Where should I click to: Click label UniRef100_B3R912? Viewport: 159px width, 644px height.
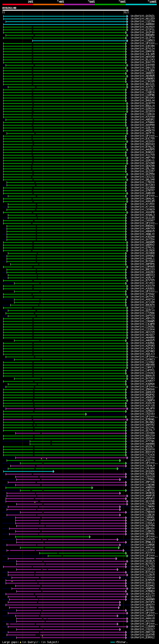pyautogui.click(x=142, y=637)
